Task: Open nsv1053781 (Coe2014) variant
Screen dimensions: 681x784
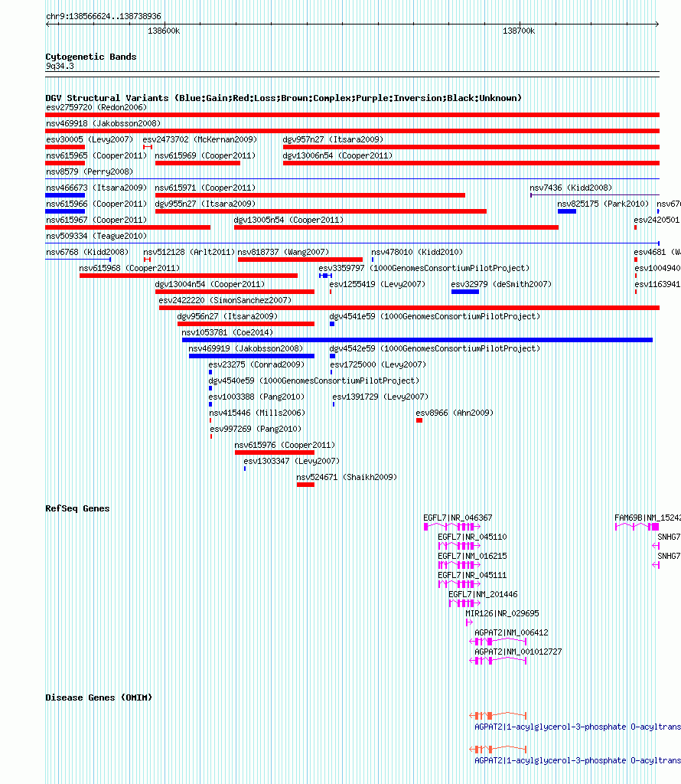Action: click(x=227, y=332)
